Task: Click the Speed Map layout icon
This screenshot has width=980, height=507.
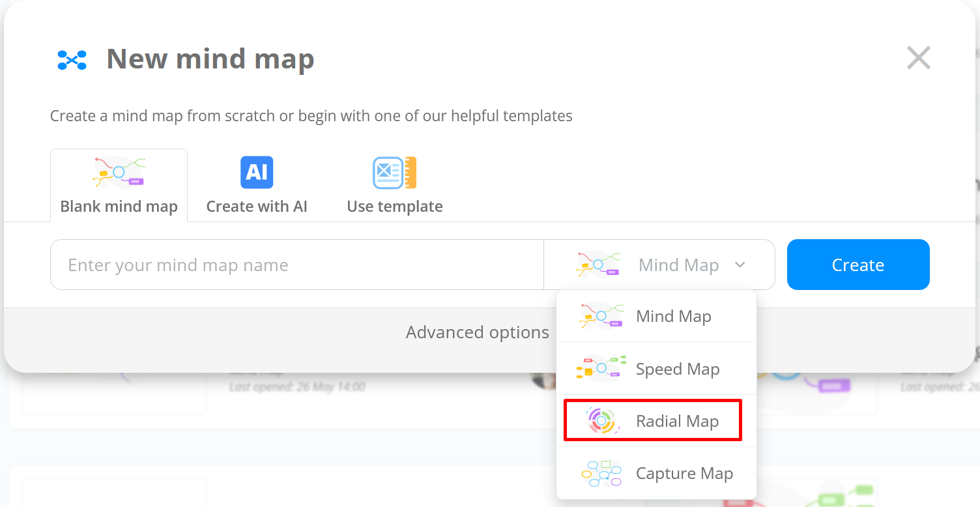Action: pos(600,369)
